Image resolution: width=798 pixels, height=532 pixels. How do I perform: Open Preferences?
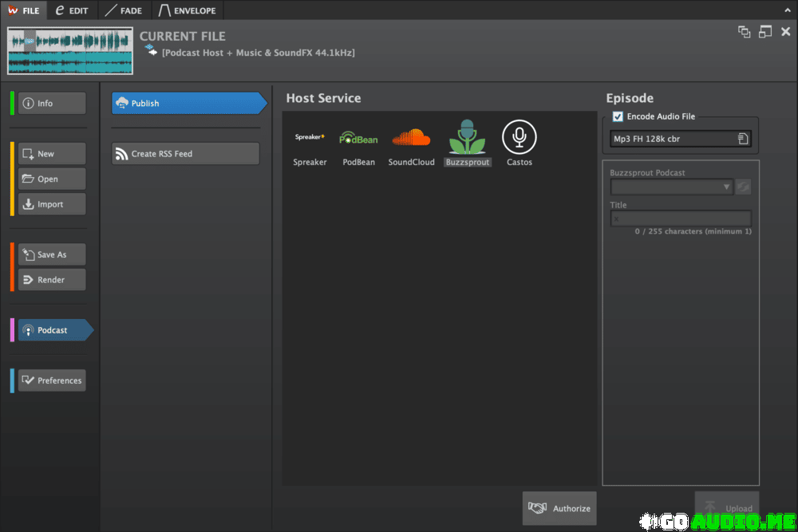tap(52, 380)
